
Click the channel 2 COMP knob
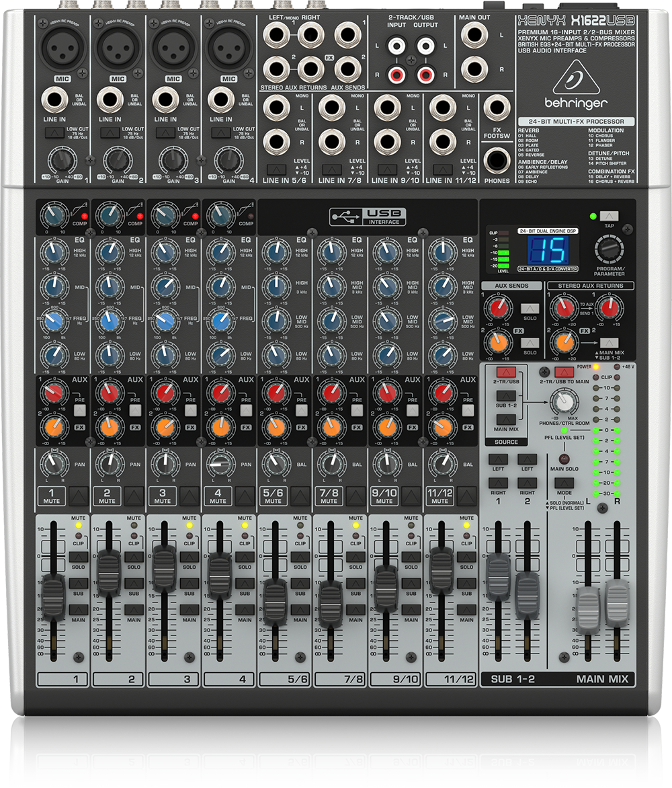tap(110, 215)
